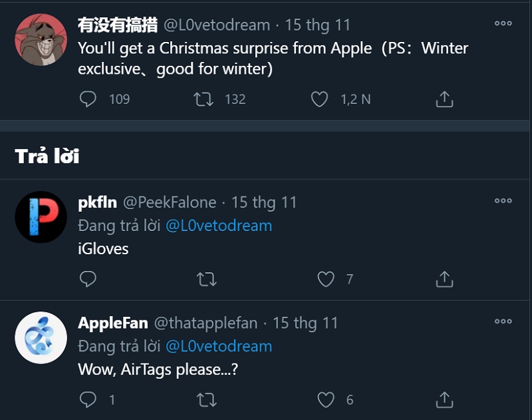The height and width of the screenshot is (420, 532).
Task: Like AppleFan's AirTags reply
Action: coord(325,399)
